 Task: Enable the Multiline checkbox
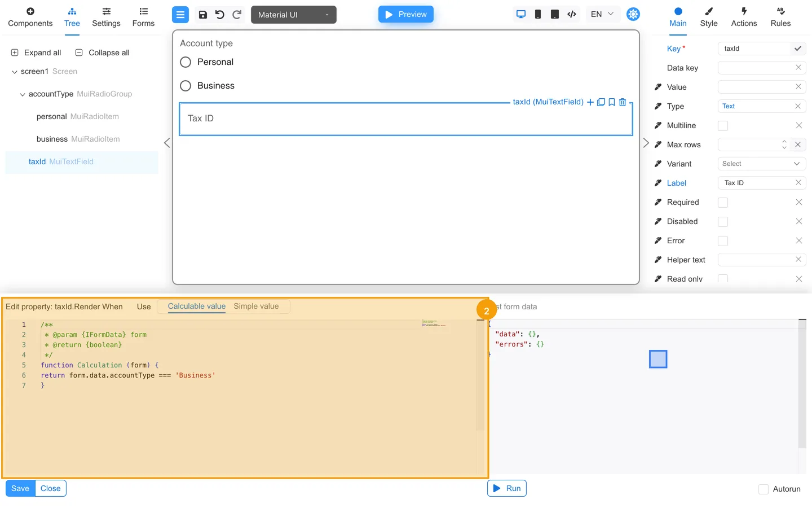[723, 126]
